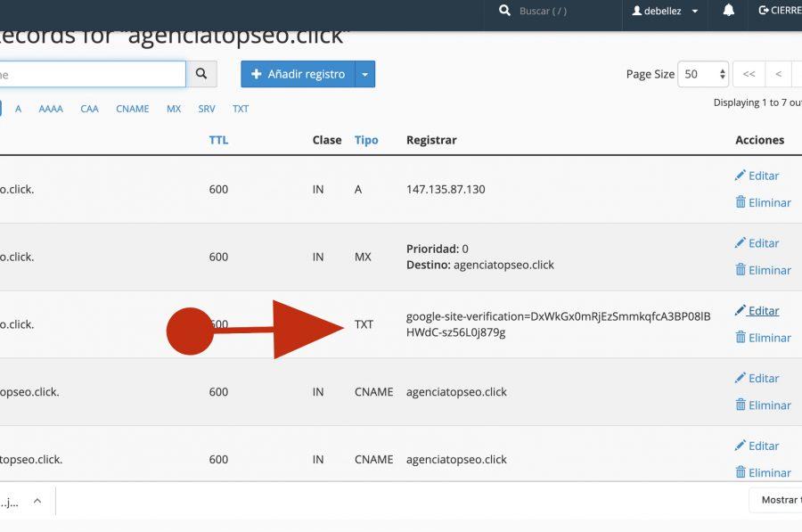Filter records by the TXT tab
This screenshot has width=802, height=532.
[241, 109]
